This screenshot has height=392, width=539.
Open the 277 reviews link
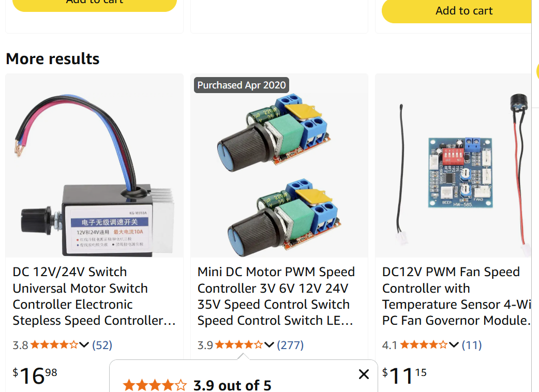click(290, 345)
